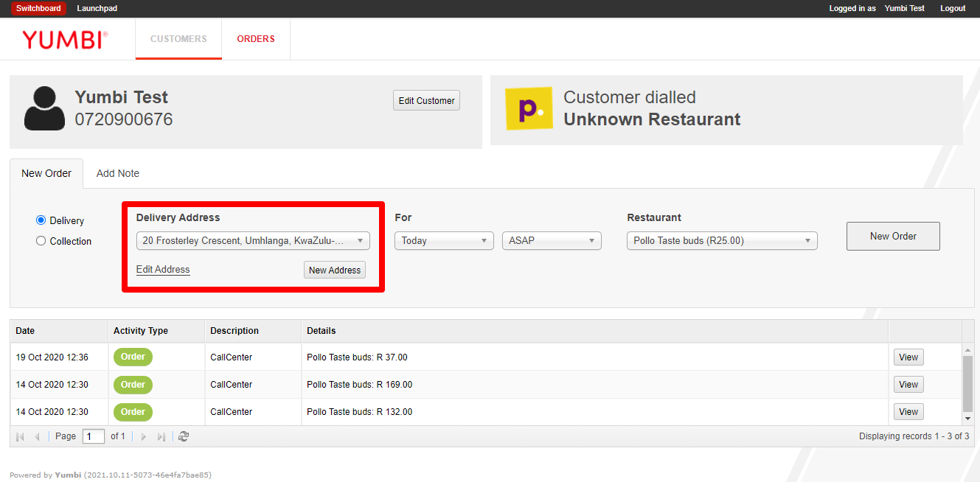The image size is (980, 482).
Task: Click Order badge for 19 Oct 2020 12:36
Action: 133,357
